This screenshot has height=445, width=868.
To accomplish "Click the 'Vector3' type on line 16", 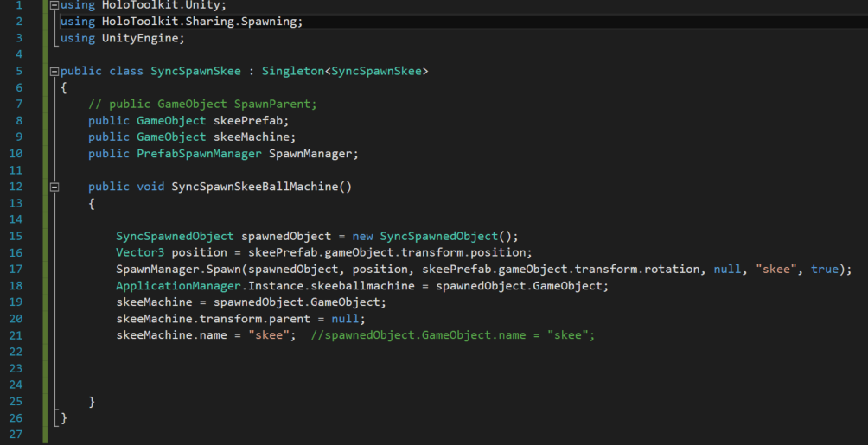I will click(x=140, y=252).
